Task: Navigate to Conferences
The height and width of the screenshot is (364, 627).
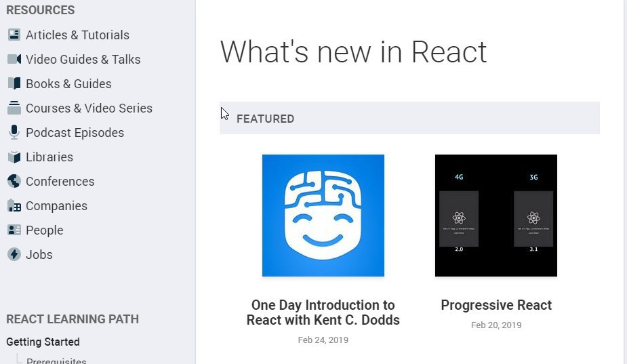Action: point(60,181)
